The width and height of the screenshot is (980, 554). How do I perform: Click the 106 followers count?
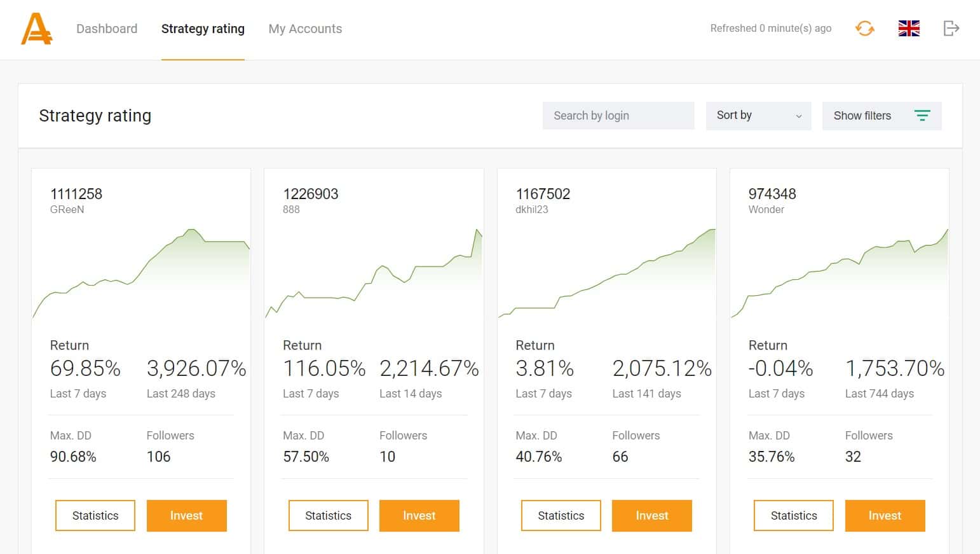158,457
